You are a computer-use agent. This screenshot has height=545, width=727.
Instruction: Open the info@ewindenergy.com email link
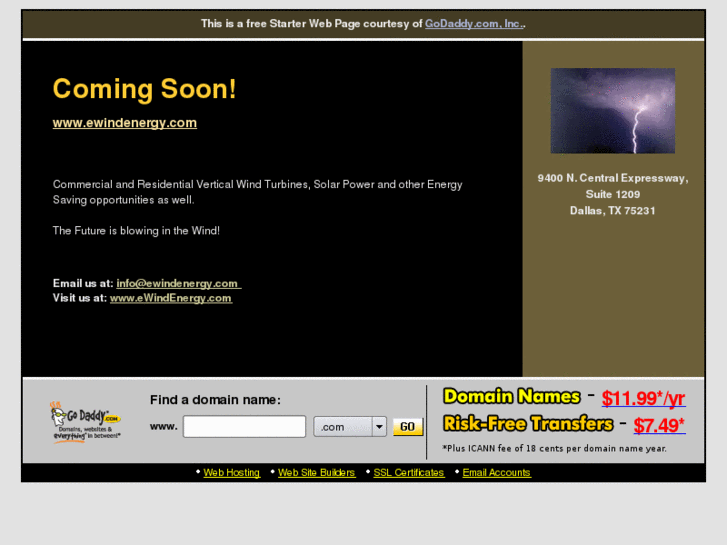point(179,283)
